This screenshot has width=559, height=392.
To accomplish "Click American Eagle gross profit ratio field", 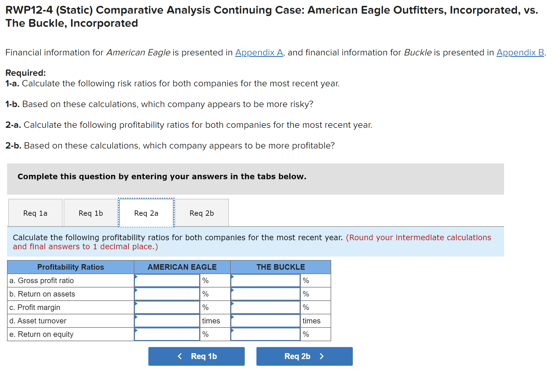I will pyautogui.click(x=166, y=280).
